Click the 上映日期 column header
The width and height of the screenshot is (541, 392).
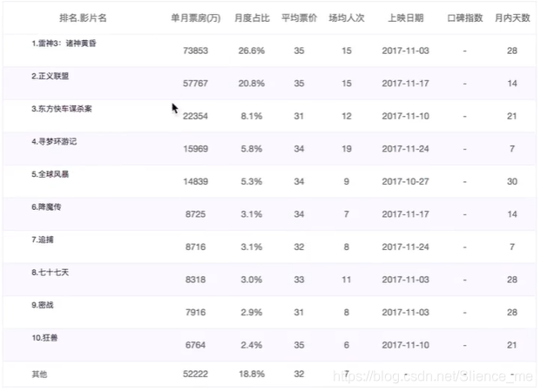point(406,17)
